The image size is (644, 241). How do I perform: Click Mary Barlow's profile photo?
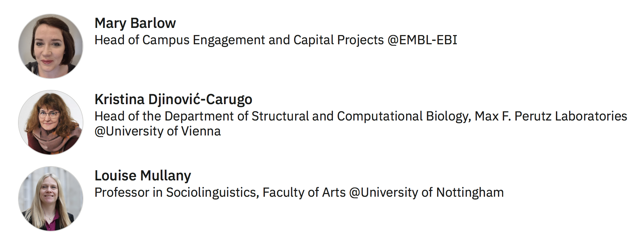50,46
